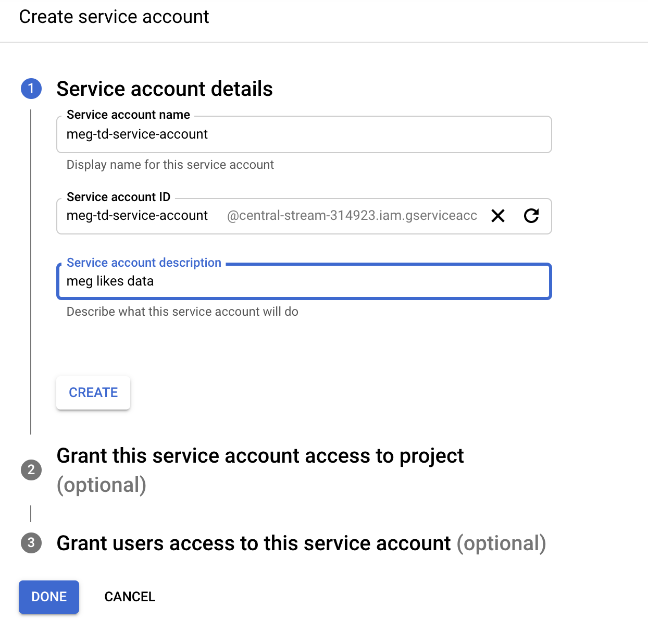Click the blue DONE button
Image resolution: width=648 pixels, height=644 pixels.
click(x=49, y=597)
